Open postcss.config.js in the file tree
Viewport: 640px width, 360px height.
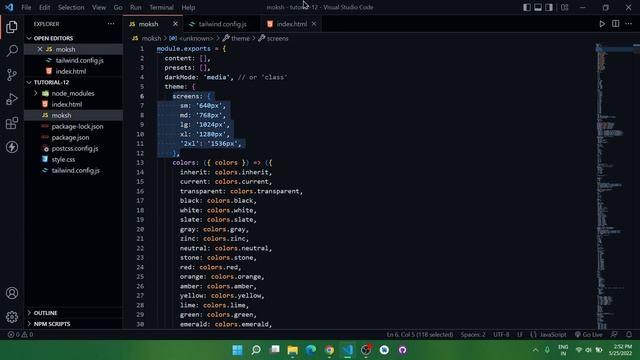(x=75, y=148)
